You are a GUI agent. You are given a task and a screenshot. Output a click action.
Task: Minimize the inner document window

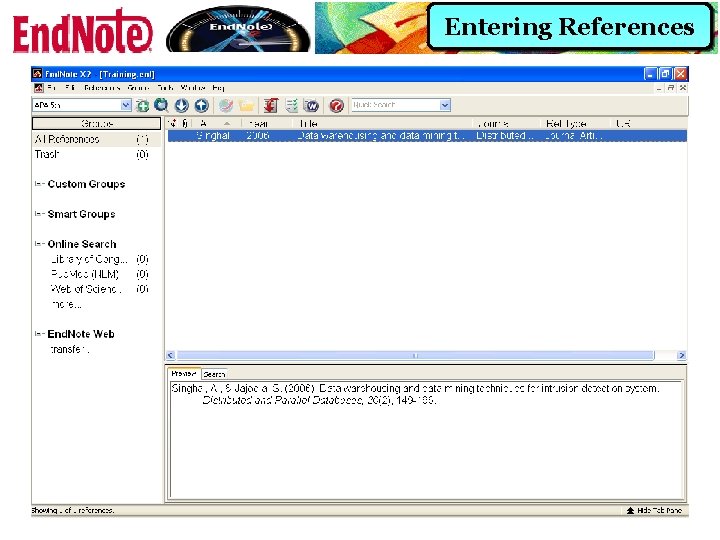pyautogui.click(x=659, y=88)
